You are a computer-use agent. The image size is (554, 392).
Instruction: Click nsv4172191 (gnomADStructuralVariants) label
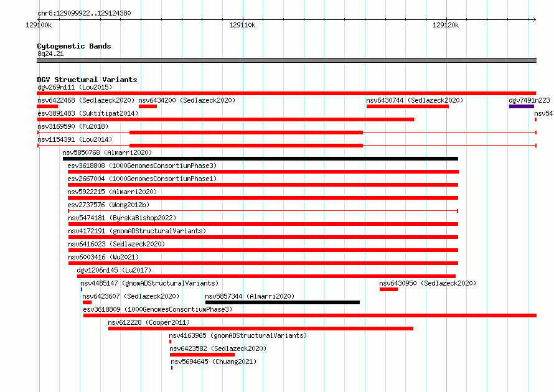(137, 231)
